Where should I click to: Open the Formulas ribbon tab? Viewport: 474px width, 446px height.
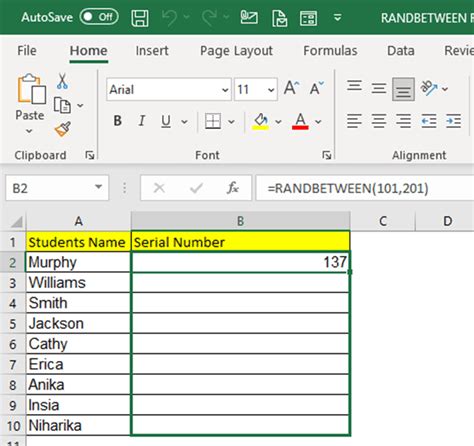point(330,51)
